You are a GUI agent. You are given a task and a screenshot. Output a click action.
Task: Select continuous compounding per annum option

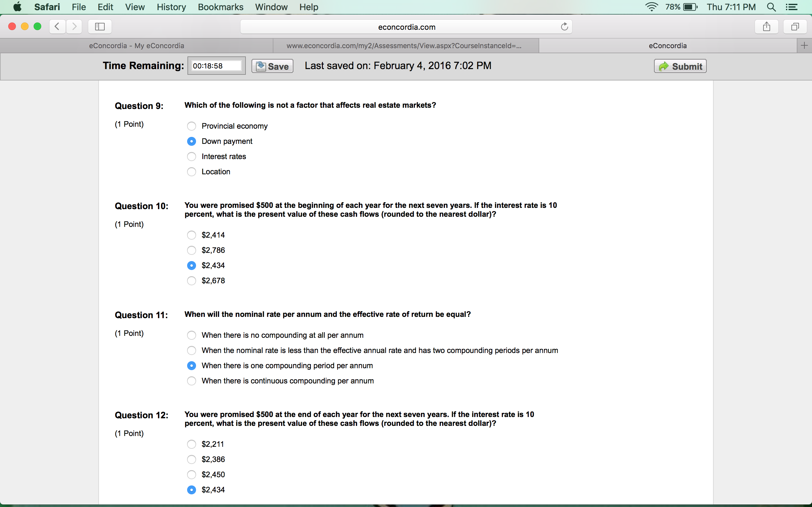[191, 381]
